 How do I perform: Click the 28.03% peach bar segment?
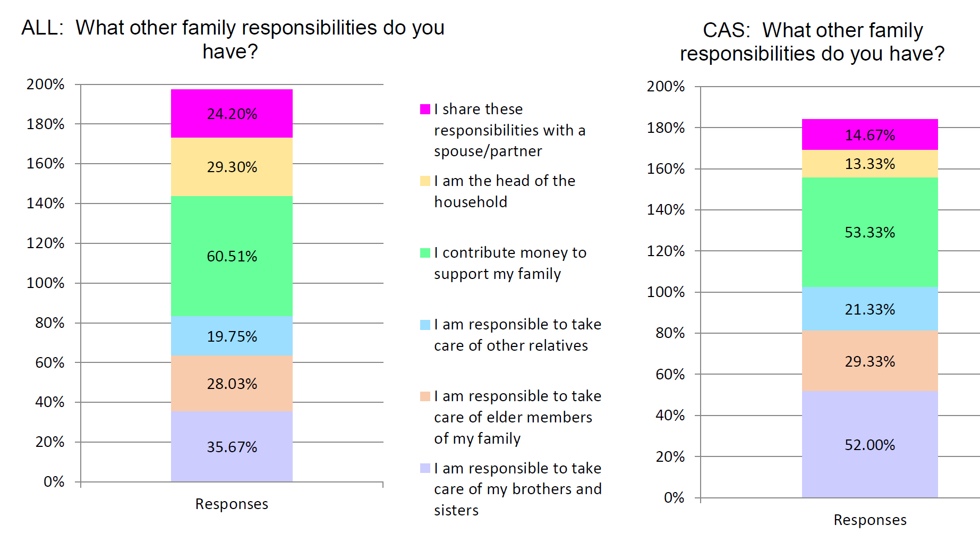click(x=232, y=384)
